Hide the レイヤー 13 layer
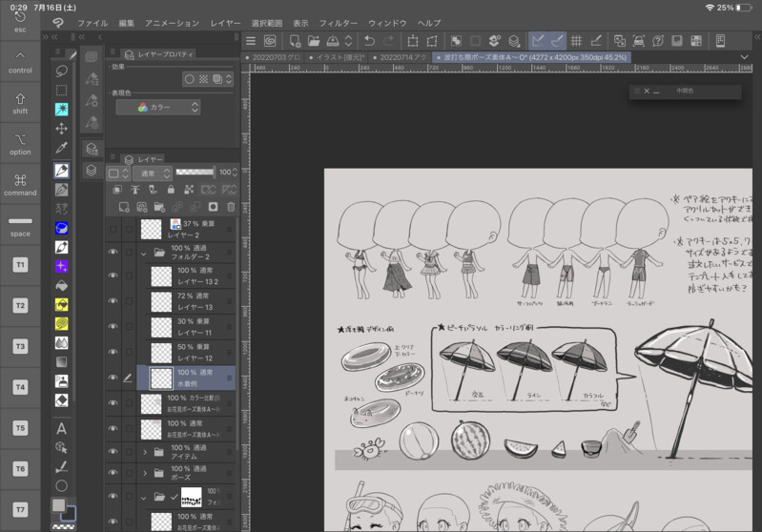Screen dimensions: 762x532 113,302
